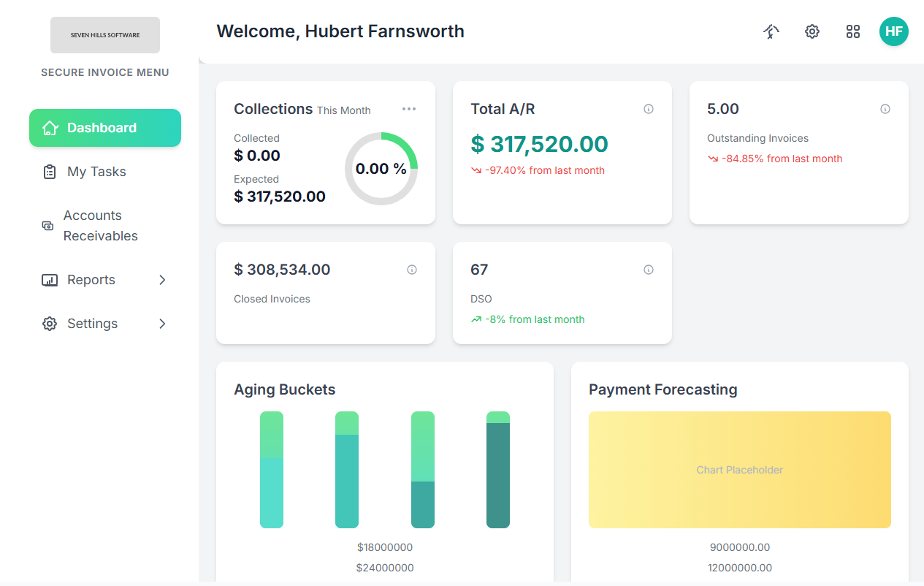Click the Total A/R info icon
The image size is (924, 586).
pyautogui.click(x=649, y=109)
